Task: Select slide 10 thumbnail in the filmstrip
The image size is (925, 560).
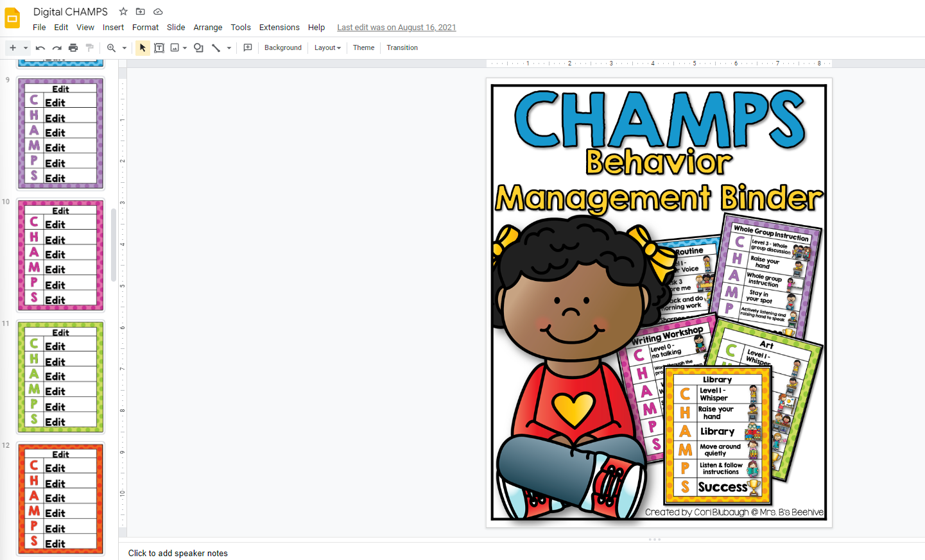Action: (60, 255)
